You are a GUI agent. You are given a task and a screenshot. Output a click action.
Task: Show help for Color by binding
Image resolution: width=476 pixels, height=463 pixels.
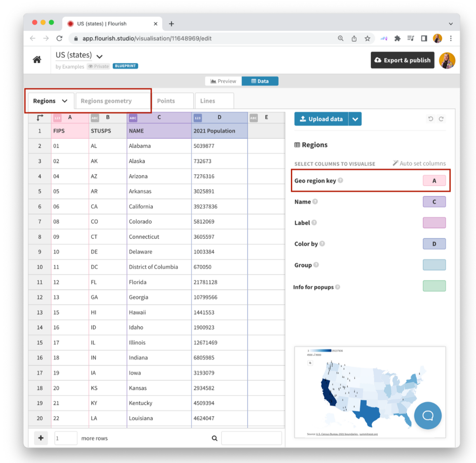point(322,244)
